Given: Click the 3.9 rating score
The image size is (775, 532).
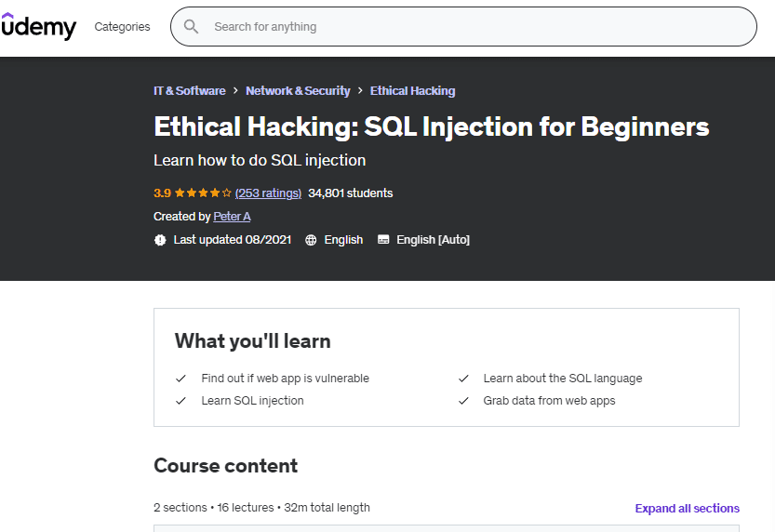Looking at the screenshot, I should [x=162, y=193].
